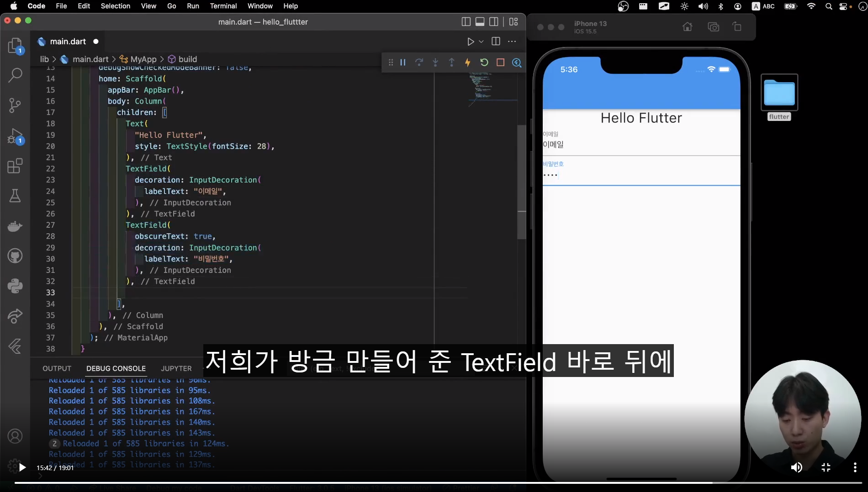Screen dimensions: 868x492
Task: Open the Flutter view in activity bar
Action: coord(15,346)
